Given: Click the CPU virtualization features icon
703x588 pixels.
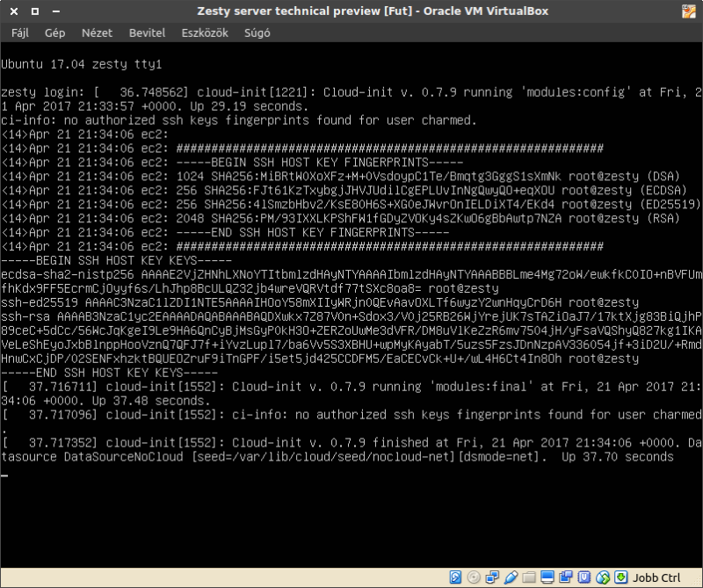Looking at the screenshot, I should click(x=583, y=577).
